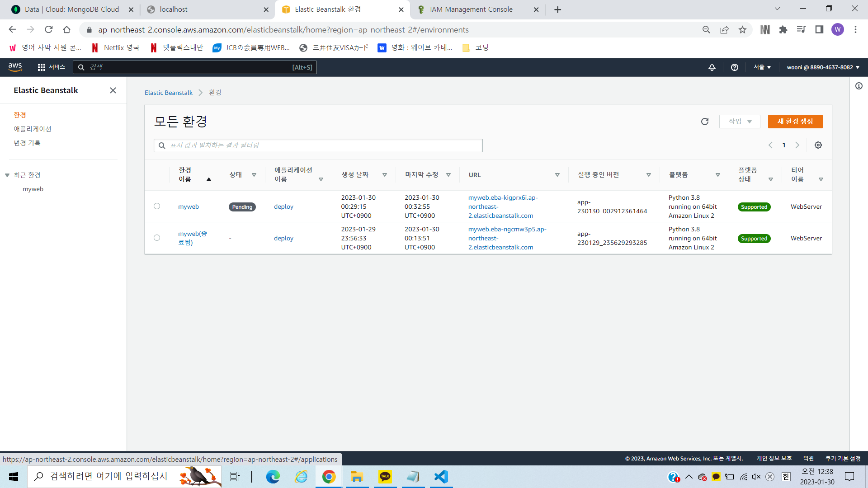Click Elastic Beanstalk breadcrumb link
Screen dimensions: 868x488
[x=169, y=93]
